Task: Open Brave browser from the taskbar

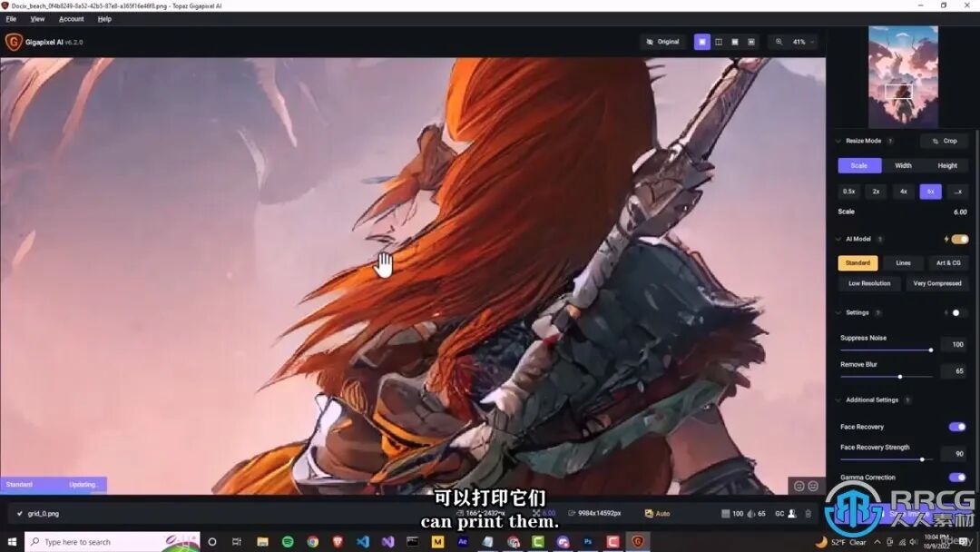Action: coord(338,541)
